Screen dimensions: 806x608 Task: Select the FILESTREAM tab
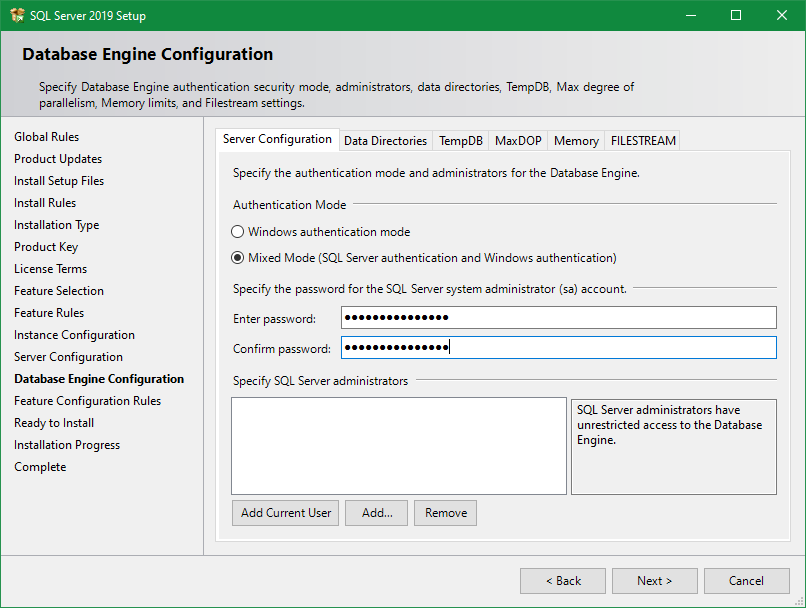pyautogui.click(x=642, y=140)
